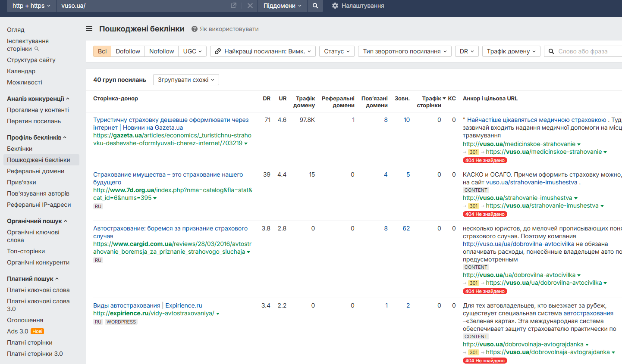Open the Expirience.ru Виды автострахования link
Screen dimensions: 622x364
tap(126, 305)
